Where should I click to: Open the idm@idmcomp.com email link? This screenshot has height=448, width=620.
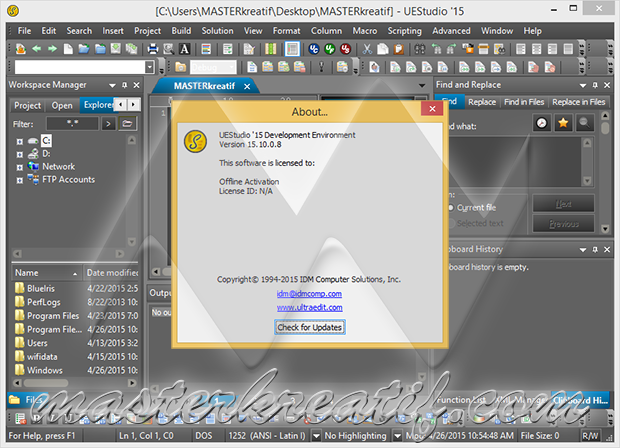coord(309,294)
